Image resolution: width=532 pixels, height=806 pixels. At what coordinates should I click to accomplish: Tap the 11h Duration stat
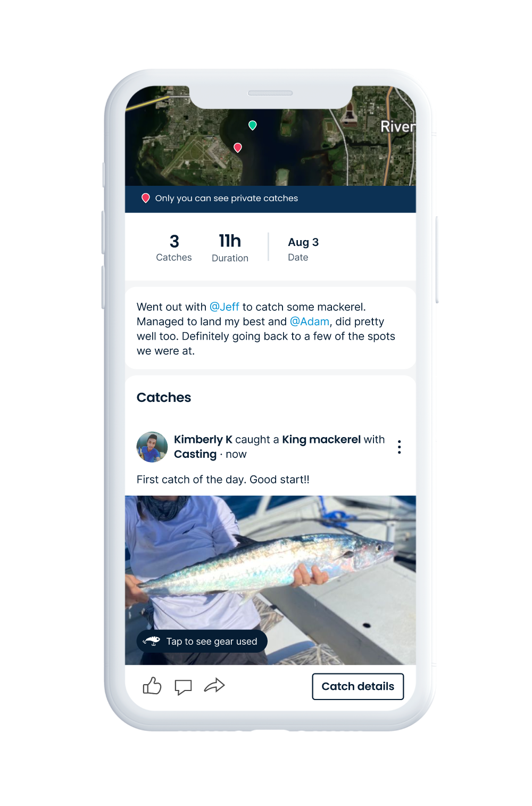pyautogui.click(x=230, y=248)
